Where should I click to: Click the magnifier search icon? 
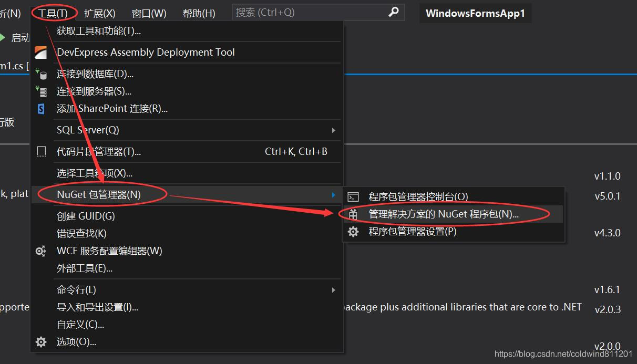pos(393,12)
